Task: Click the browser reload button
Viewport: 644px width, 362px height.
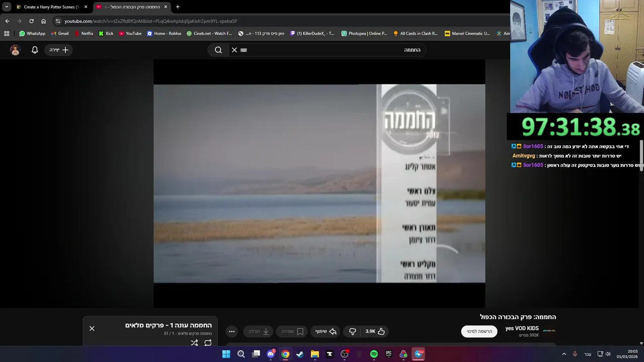Action: 31,21
